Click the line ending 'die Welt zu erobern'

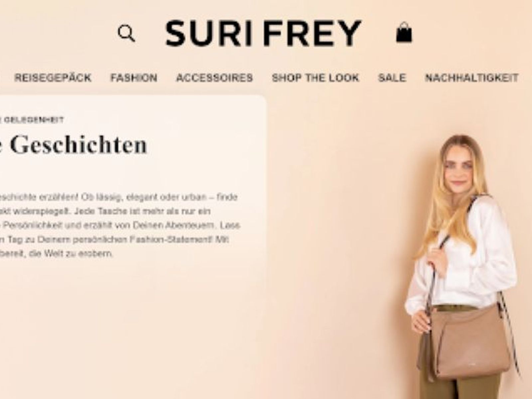57,254
